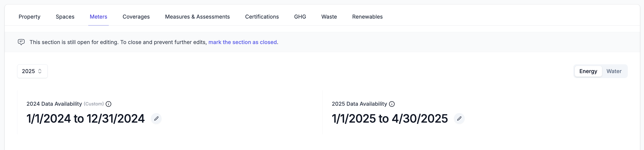Open the Coverages tab
The width and height of the screenshot is (644, 150).
(x=136, y=17)
